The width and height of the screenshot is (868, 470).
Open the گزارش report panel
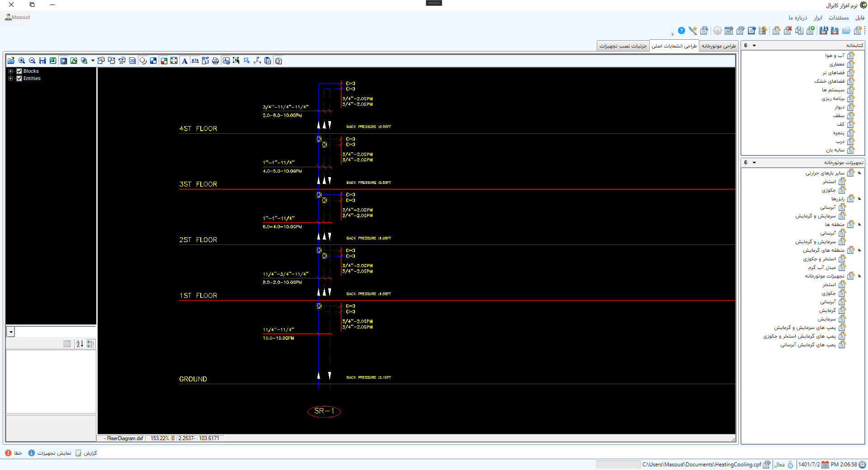[86, 453]
